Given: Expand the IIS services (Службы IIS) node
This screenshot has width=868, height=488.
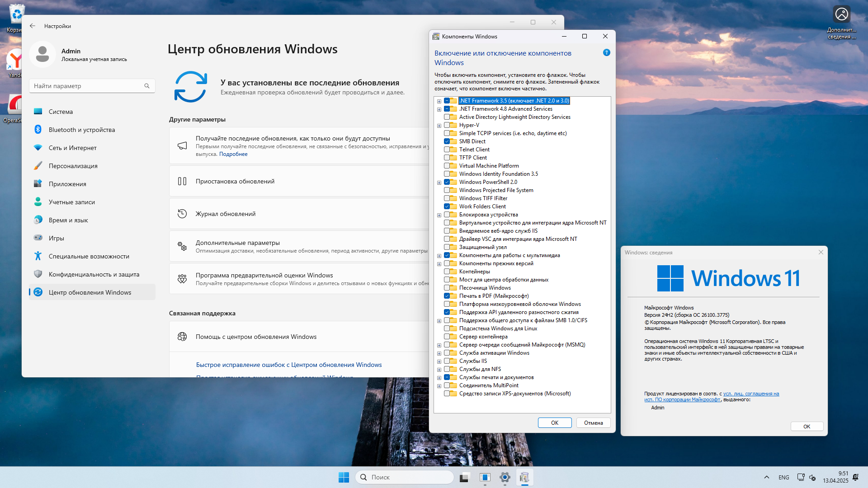Looking at the screenshot, I should (x=439, y=361).
